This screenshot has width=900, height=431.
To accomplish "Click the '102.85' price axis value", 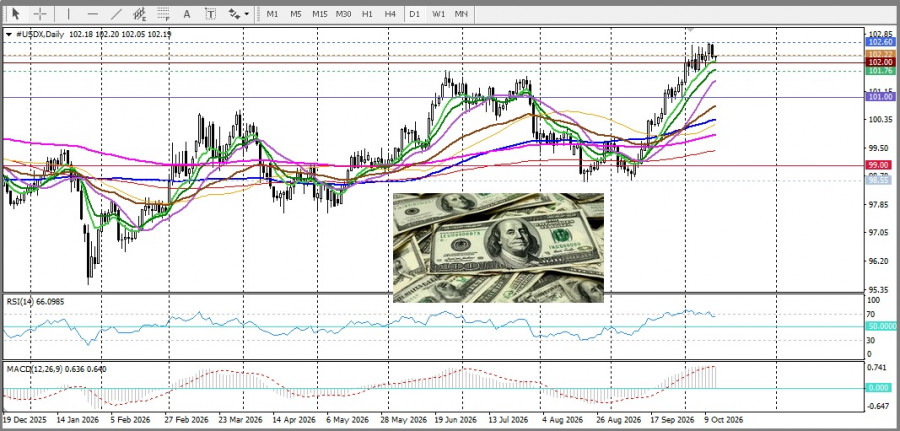I will [x=881, y=33].
